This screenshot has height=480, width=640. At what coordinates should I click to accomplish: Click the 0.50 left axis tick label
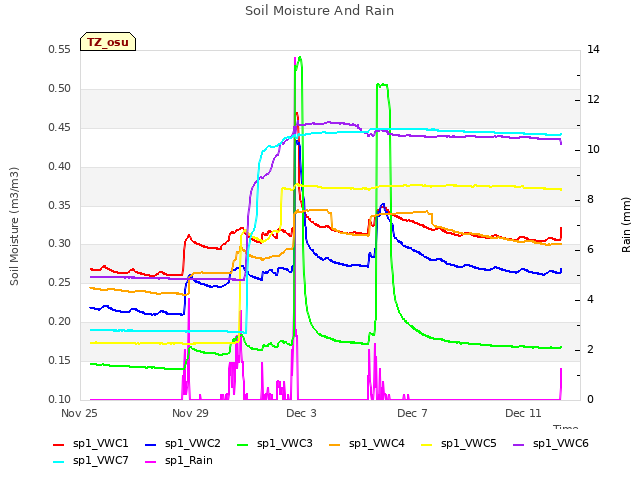[x=59, y=89]
